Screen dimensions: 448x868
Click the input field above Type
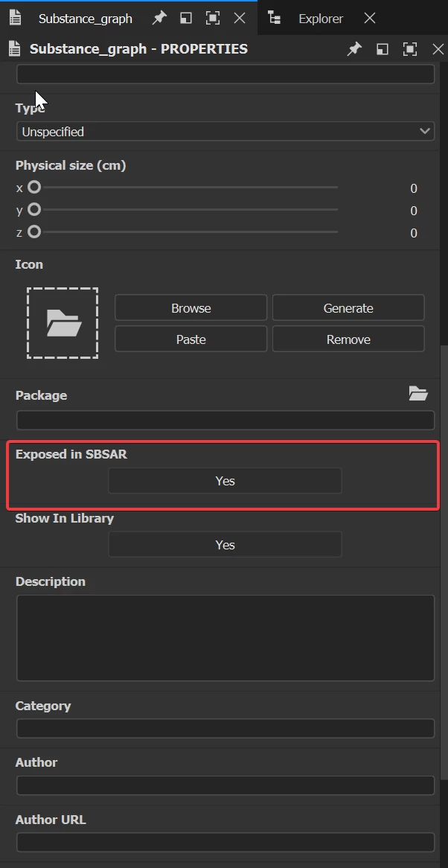coord(225,74)
